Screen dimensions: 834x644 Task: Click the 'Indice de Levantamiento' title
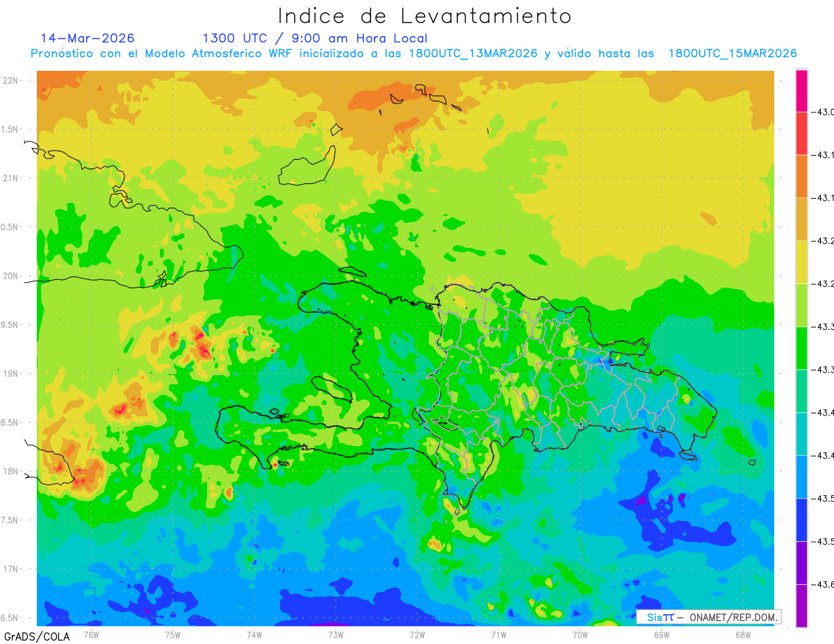[425, 16]
